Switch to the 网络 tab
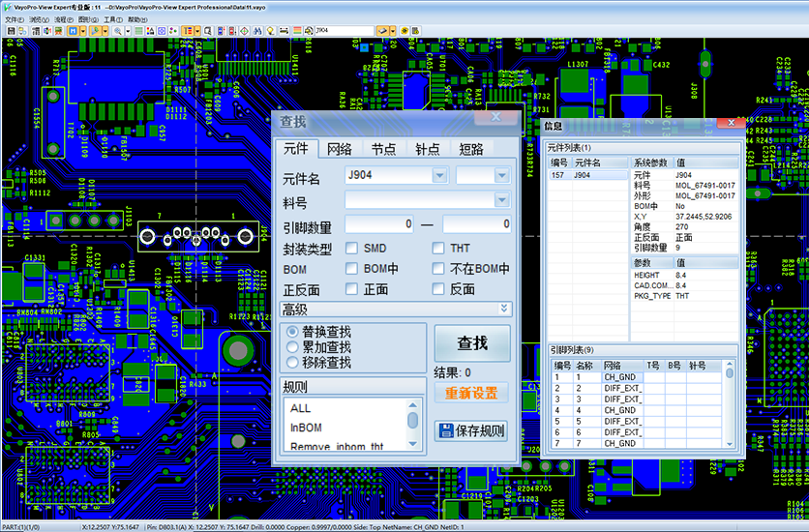Screen dimensions: 809x532 pos(339,148)
